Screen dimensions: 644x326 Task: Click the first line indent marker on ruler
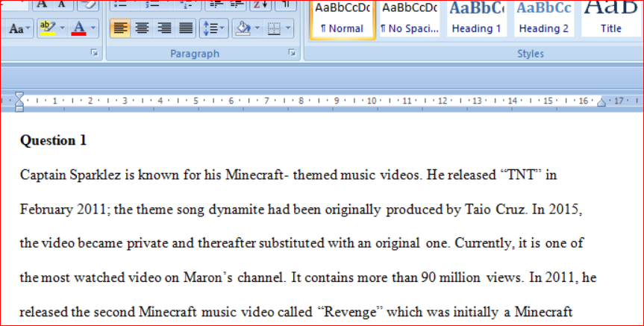(19, 95)
